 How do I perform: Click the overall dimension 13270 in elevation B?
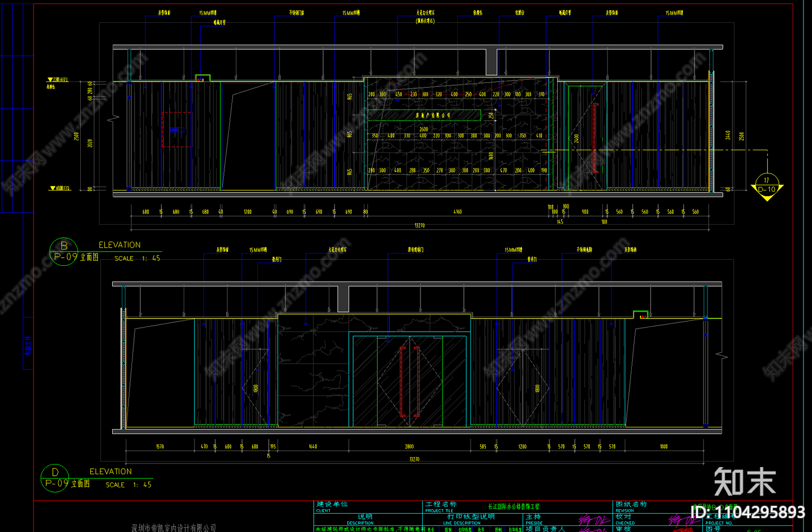coord(419,225)
